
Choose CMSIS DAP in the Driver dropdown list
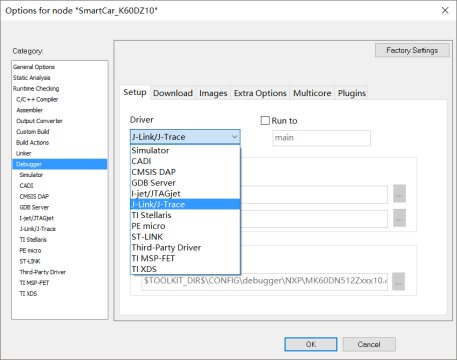185,172
